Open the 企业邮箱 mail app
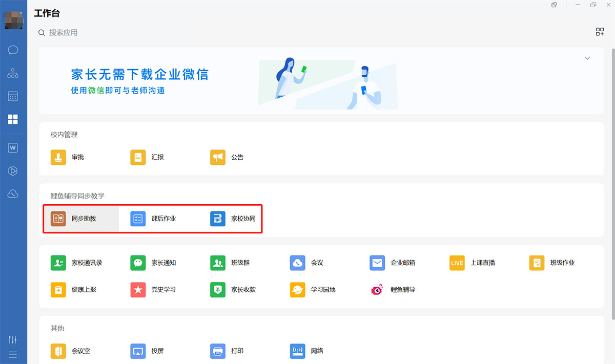Screen dimensions: 615x364 click(393, 263)
